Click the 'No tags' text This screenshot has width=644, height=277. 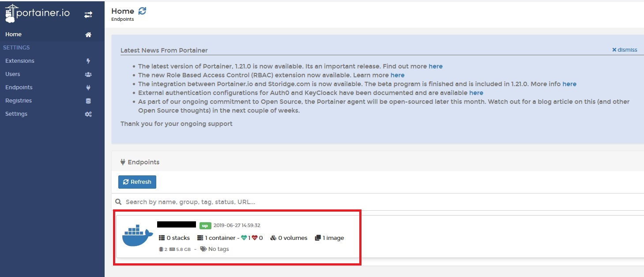point(218,249)
